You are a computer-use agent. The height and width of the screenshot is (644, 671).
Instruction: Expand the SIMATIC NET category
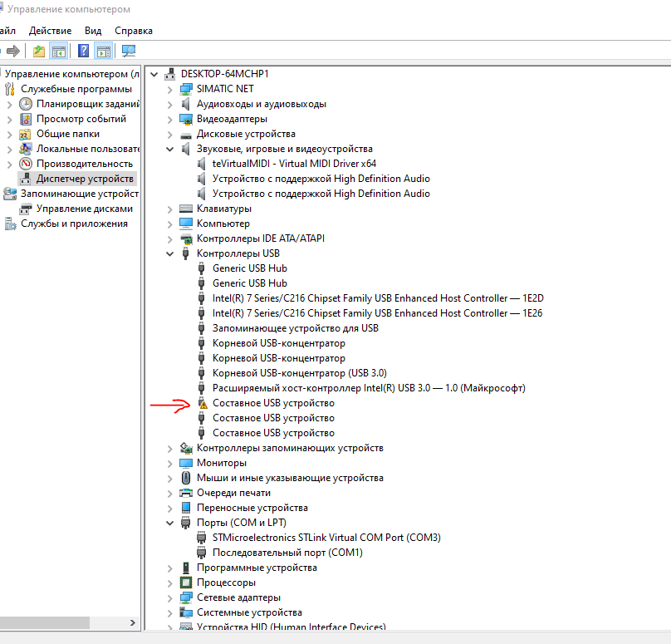pos(170,90)
